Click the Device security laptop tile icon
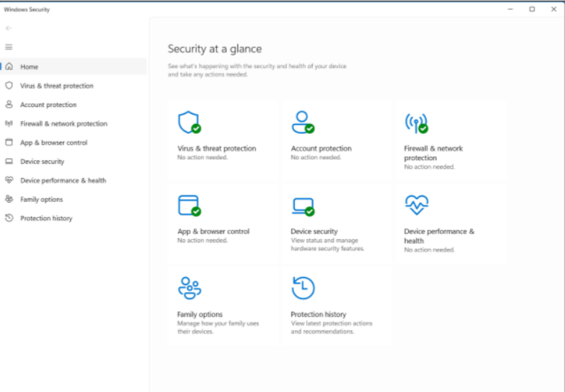Screen dimensions: 565x392 pyautogui.click(x=302, y=206)
